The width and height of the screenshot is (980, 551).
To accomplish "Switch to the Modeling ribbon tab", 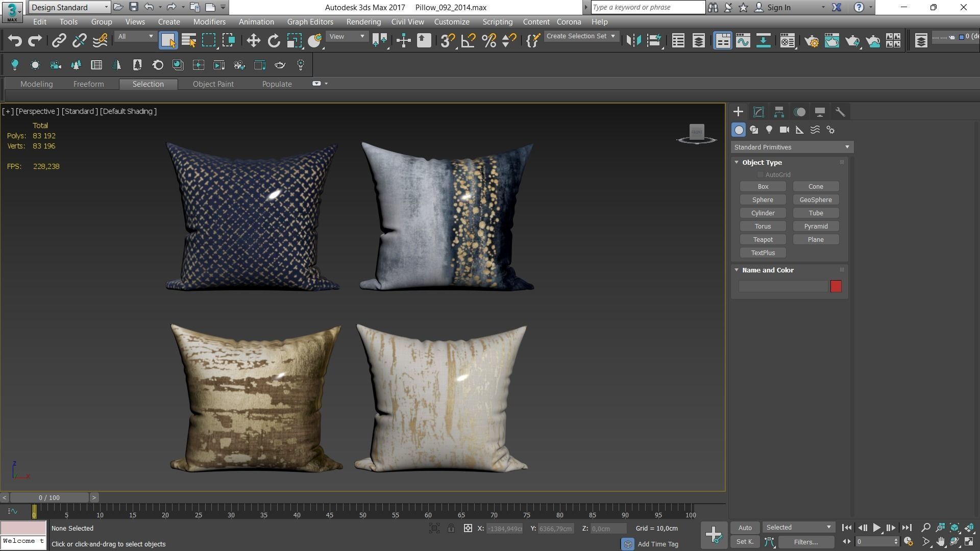I will pyautogui.click(x=36, y=84).
